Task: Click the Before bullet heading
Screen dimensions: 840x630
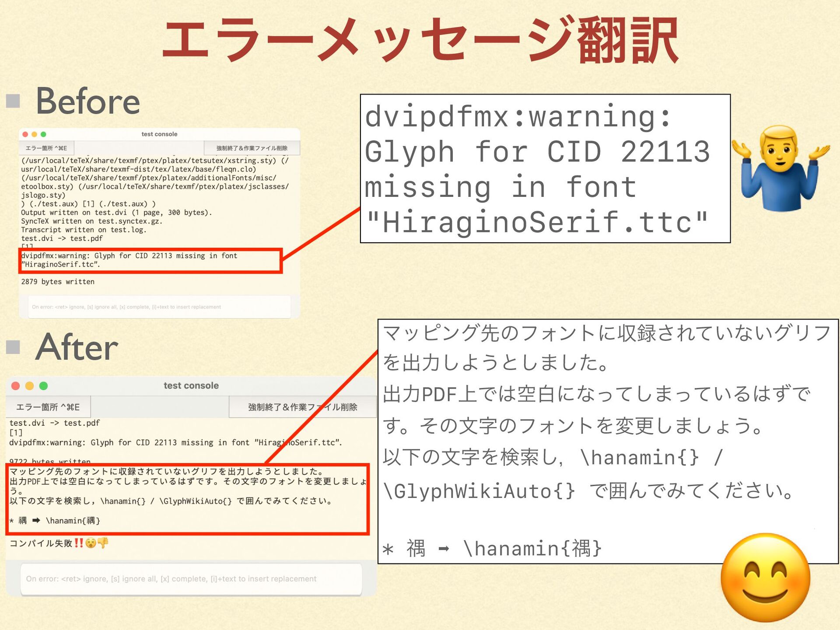Action: (87, 101)
